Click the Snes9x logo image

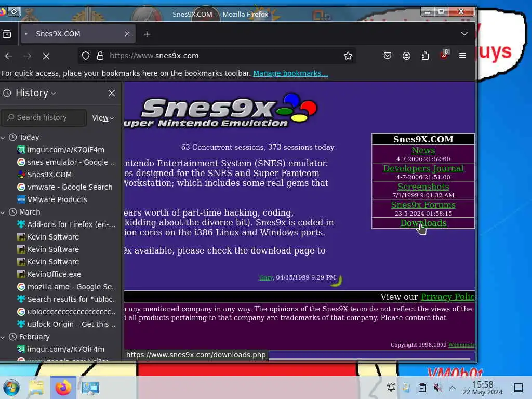(221, 111)
